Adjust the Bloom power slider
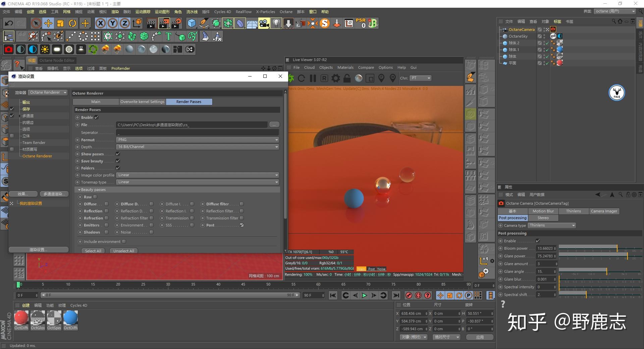This screenshot has height=349, width=644. click(x=600, y=248)
